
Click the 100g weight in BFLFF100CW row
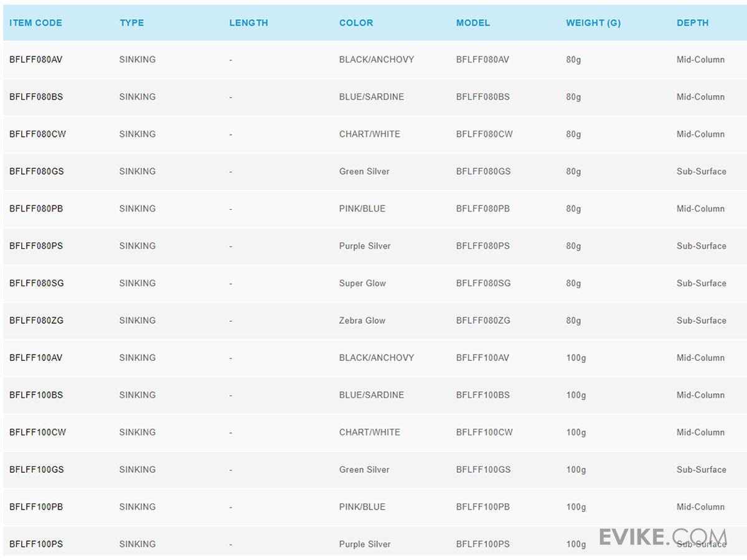pos(576,432)
